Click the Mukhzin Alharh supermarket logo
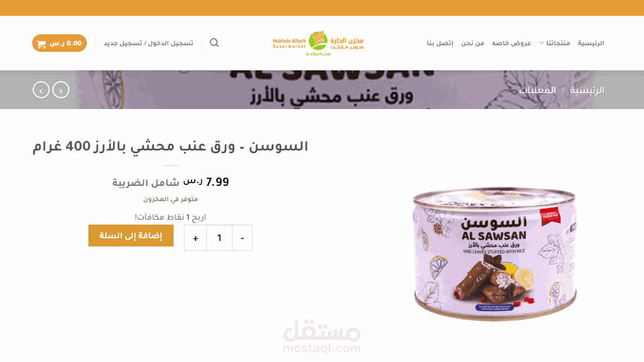This screenshot has width=644, height=362. [x=318, y=43]
